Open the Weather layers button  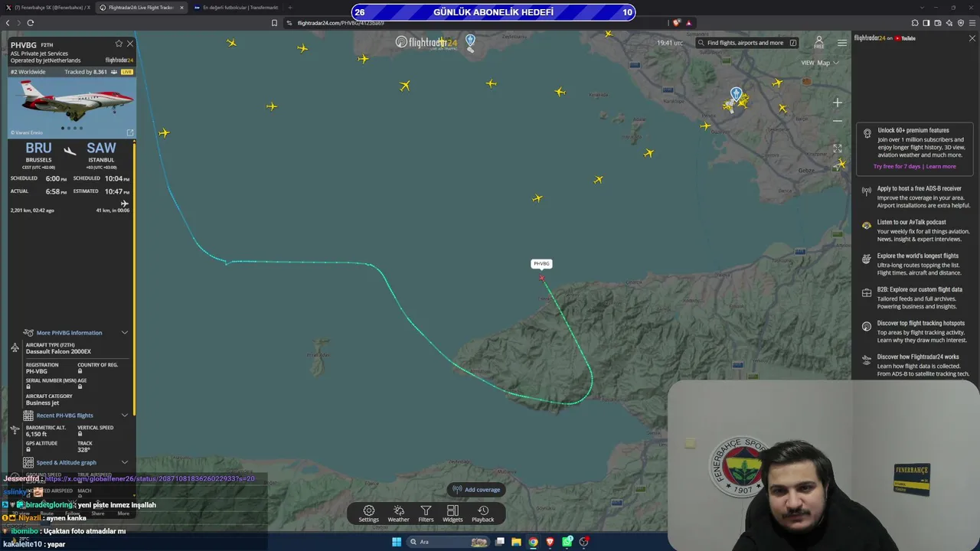point(398,514)
